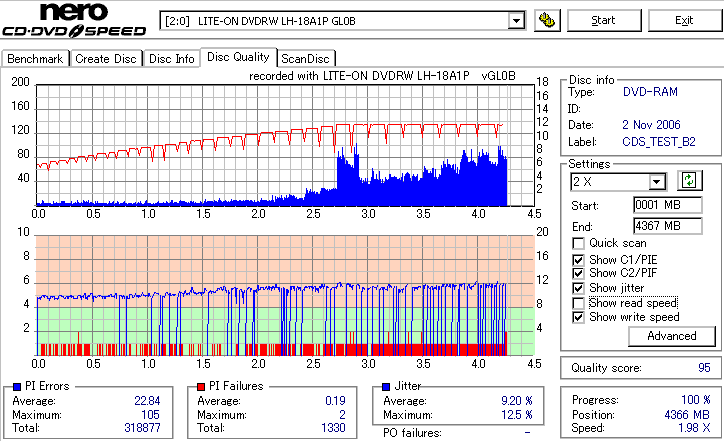Image resolution: width=724 pixels, height=441 pixels.
Task: Click the Progress value 100 %
Action: 696,400
